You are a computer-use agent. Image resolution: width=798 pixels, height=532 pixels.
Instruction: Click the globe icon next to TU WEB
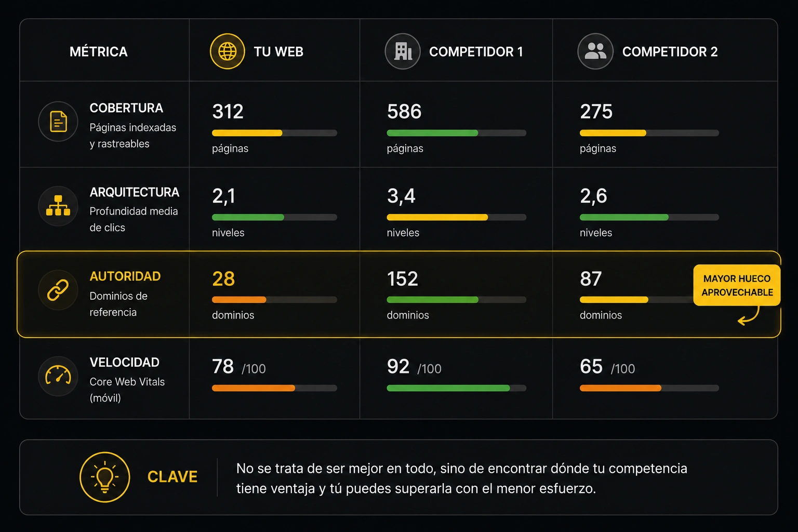click(227, 51)
